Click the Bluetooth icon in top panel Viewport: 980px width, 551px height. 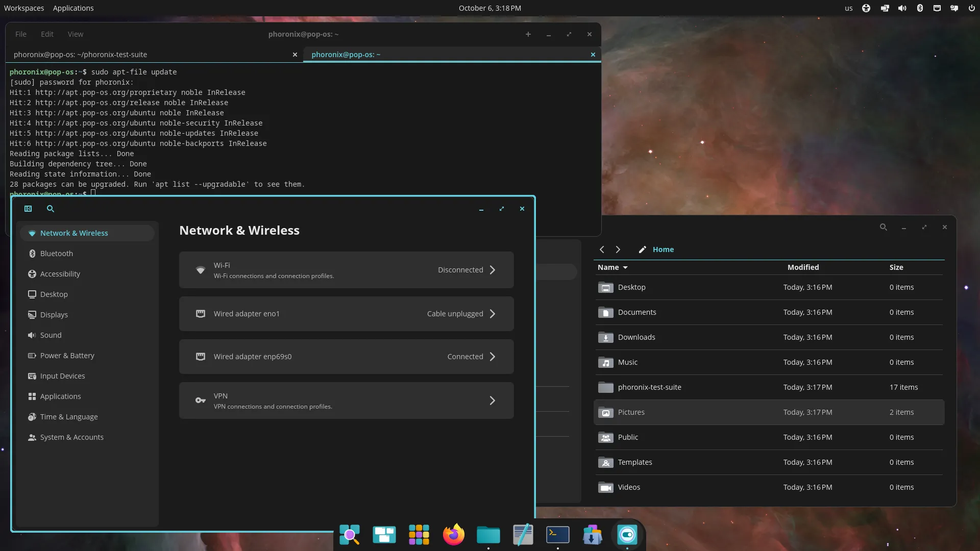tap(920, 8)
